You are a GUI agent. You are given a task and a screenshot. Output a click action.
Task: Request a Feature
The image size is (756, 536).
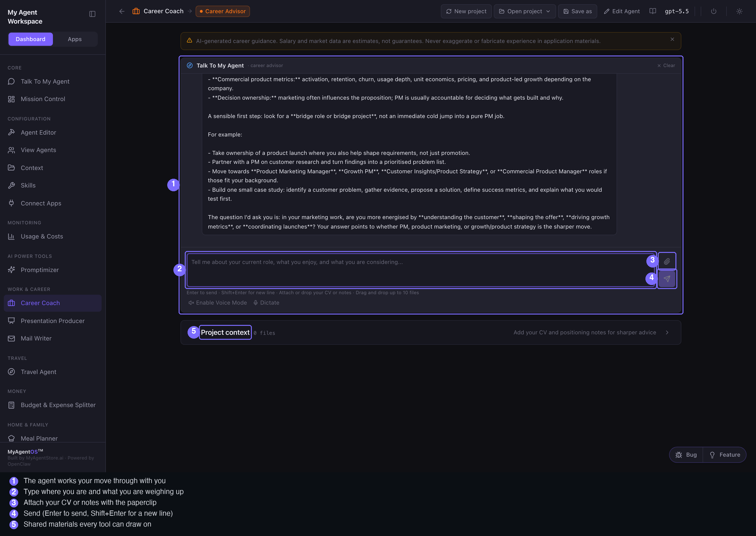[x=725, y=455]
